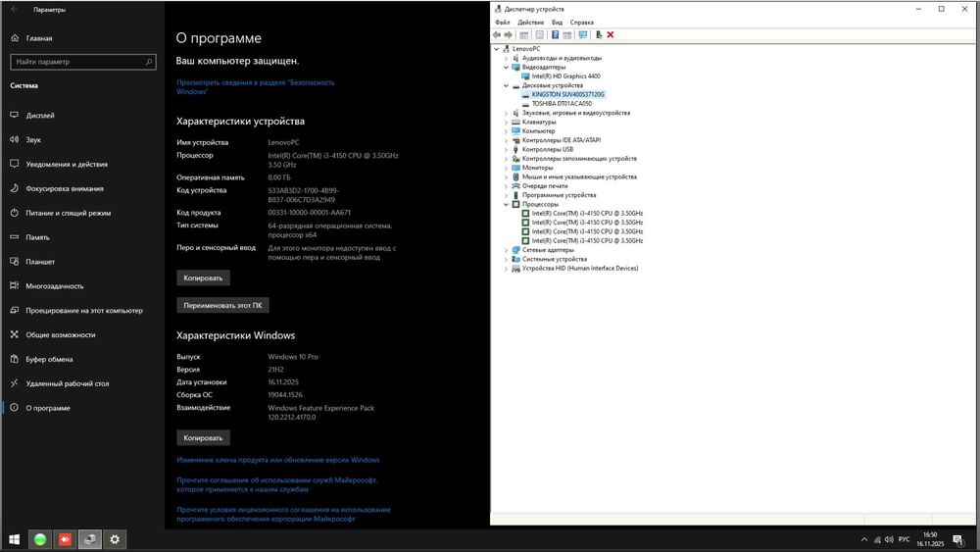Viewport: 980px width, 552px height.
Task: Open the network tray icon
Action: tap(877, 539)
